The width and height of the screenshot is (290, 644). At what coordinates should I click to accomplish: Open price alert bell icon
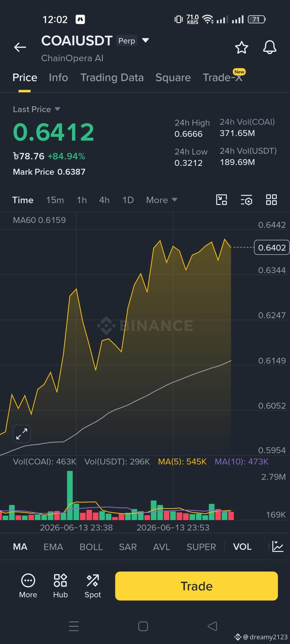270,47
